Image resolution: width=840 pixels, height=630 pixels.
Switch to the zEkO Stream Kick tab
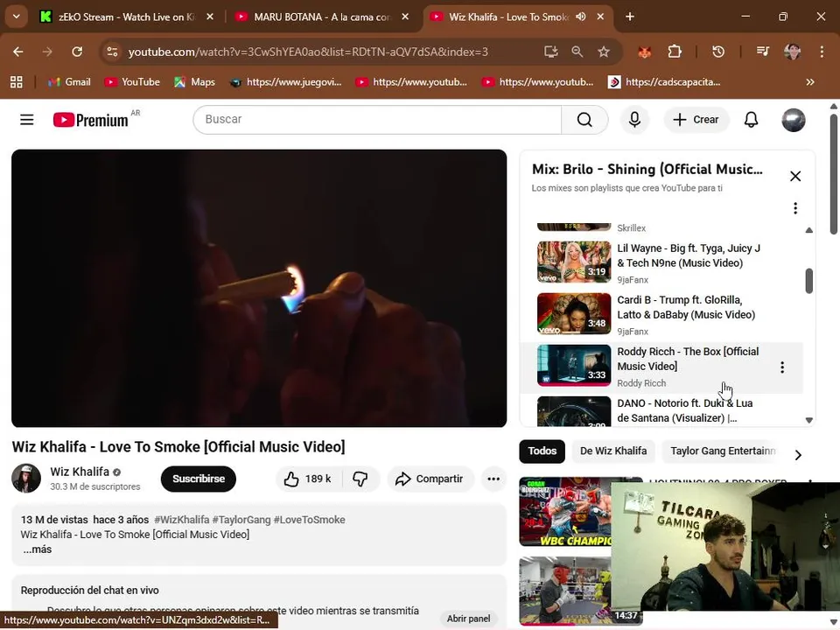(x=127, y=17)
